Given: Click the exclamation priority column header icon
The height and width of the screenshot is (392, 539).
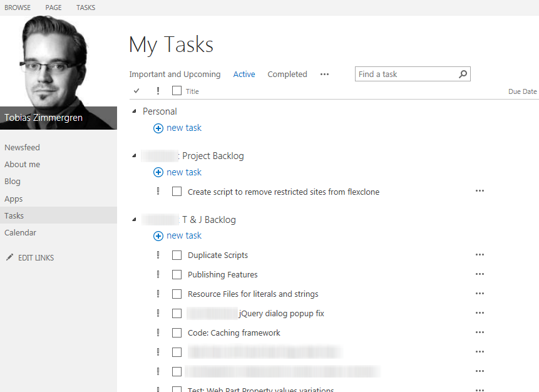Looking at the screenshot, I should [x=157, y=91].
